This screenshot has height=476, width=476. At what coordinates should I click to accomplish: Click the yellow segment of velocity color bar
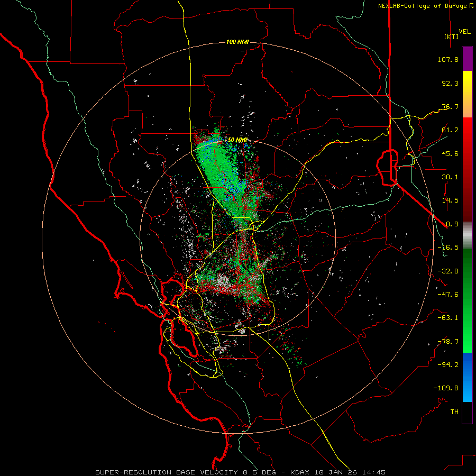click(467, 94)
